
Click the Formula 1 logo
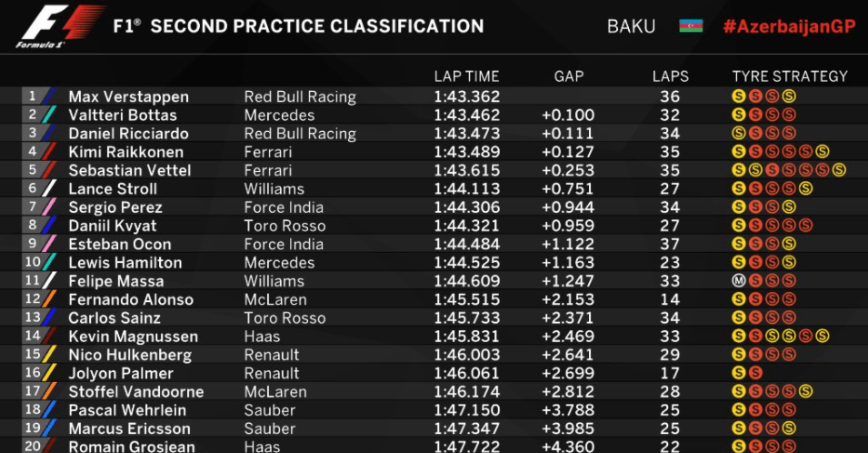pos(60,26)
